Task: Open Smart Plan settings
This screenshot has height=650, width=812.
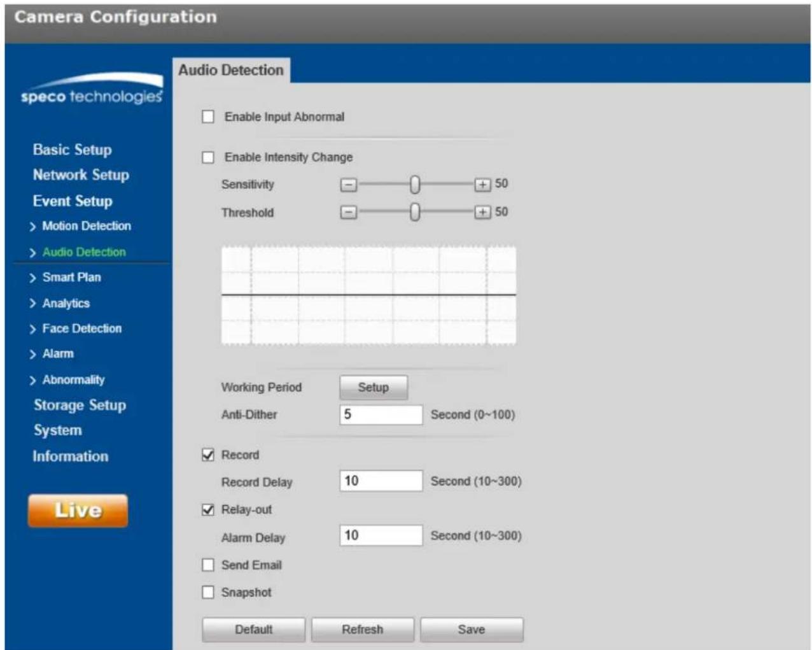Action: coord(71,277)
